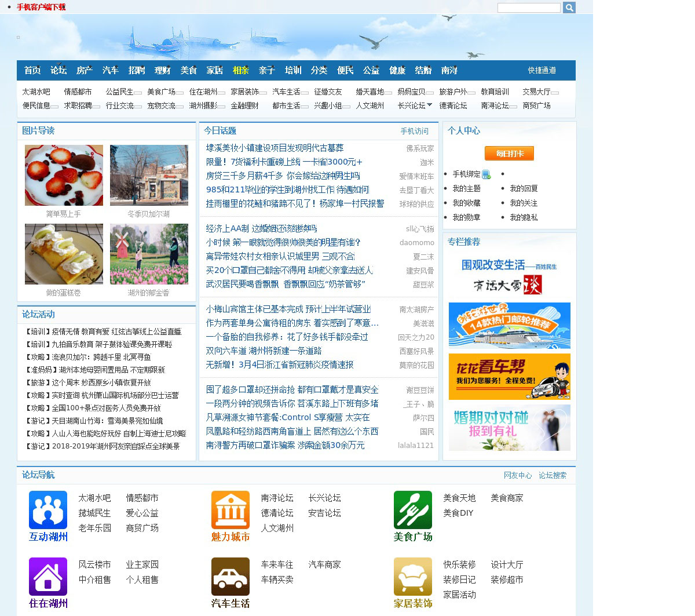The image size is (695, 616).
Task: Click the 手机客户端下载 link
Action: (41, 7)
